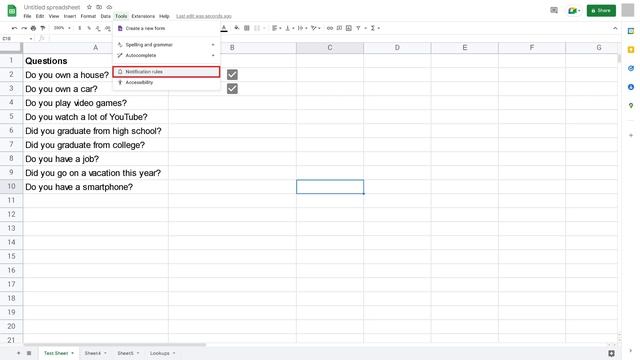Open Keep notes in side panel
The image size is (640, 360).
pyautogui.click(x=631, y=50)
